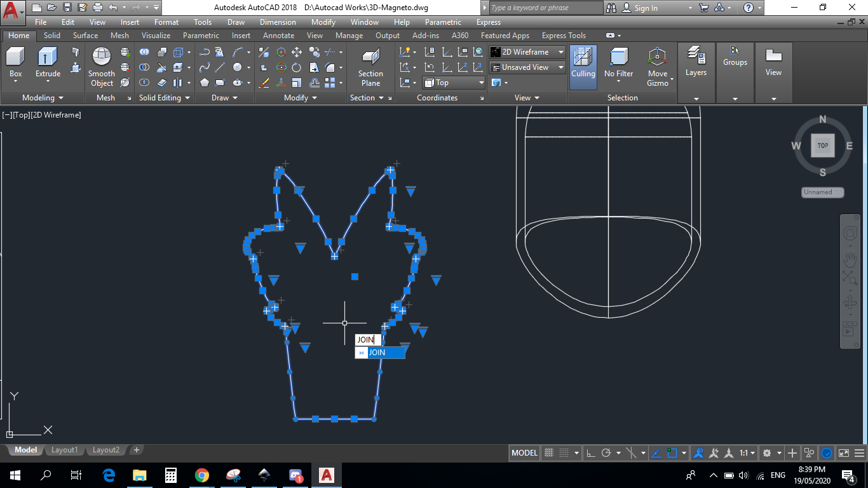
Task: Toggle 2D object snap in status bar
Action: pos(672,453)
